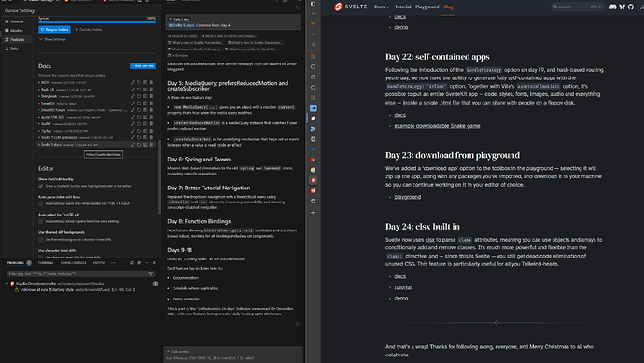The height and width of the screenshot is (363, 644).
Task: Enable Auto select for Ctrl+K checkbox
Action: tap(41, 221)
